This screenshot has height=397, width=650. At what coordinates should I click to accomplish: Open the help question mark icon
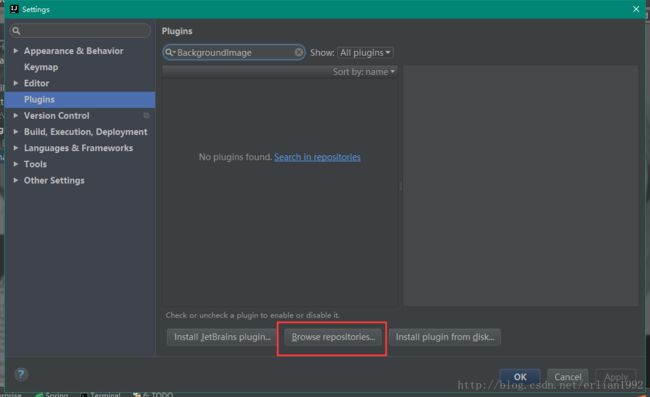pyautogui.click(x=21, y=375)
